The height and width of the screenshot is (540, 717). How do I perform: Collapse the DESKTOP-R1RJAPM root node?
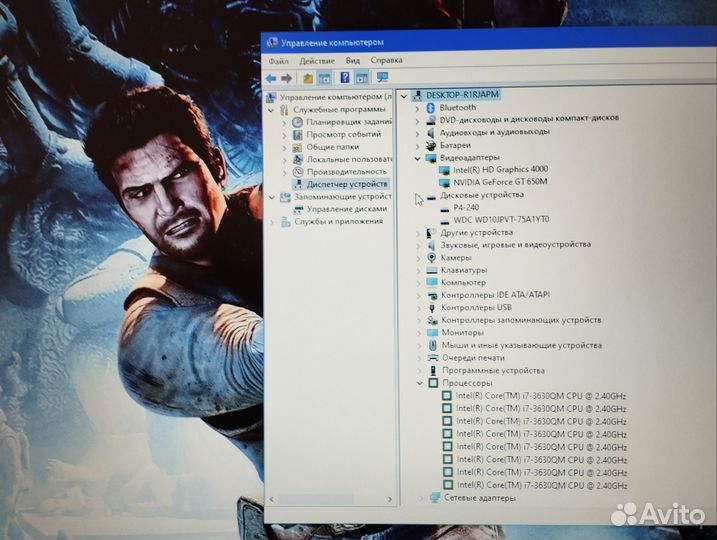click(x=404, y=96)
